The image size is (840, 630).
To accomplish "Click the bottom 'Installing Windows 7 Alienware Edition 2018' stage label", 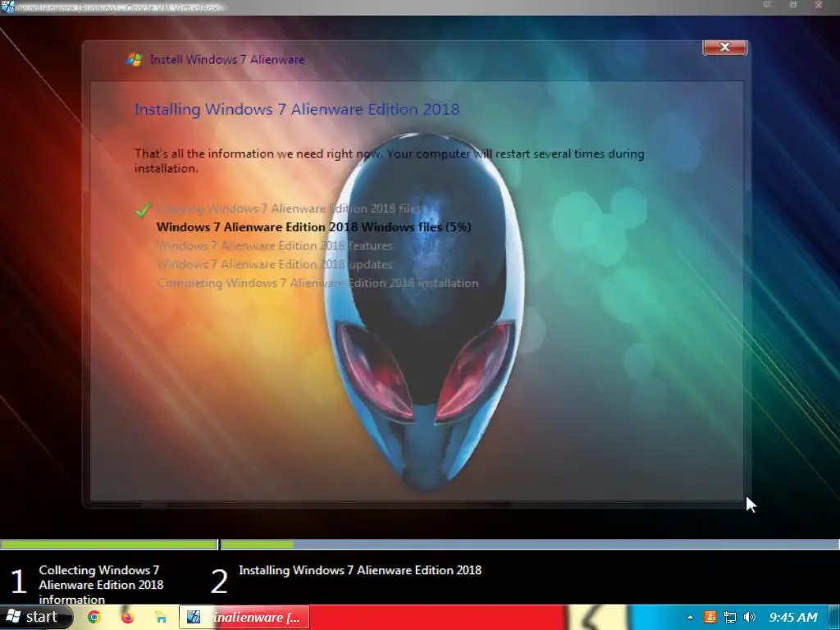I will 360,570.
